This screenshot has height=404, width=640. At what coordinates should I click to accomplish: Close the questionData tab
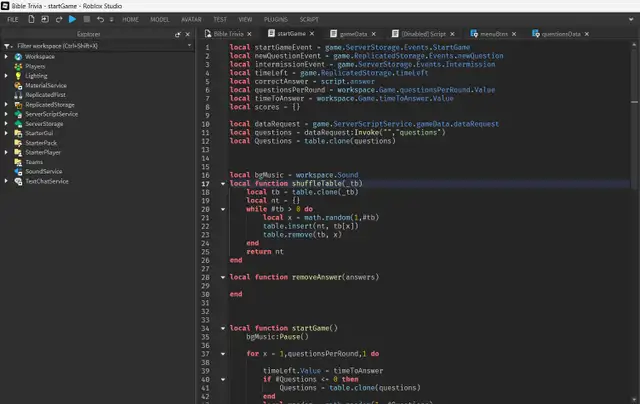587,34
